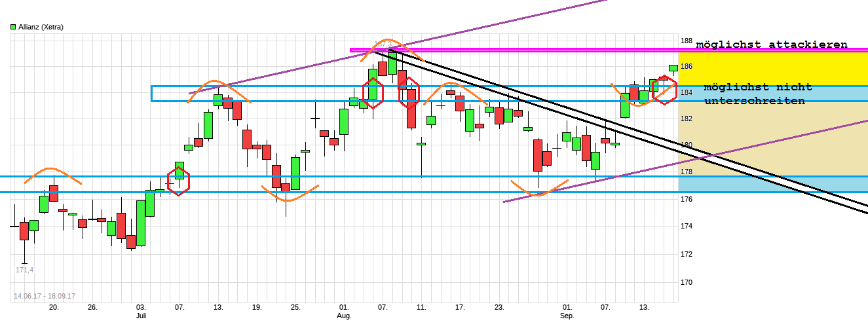Click the green Allianz legend square
This screenshot has width=868, height=330.
click(x=13, y=27)
